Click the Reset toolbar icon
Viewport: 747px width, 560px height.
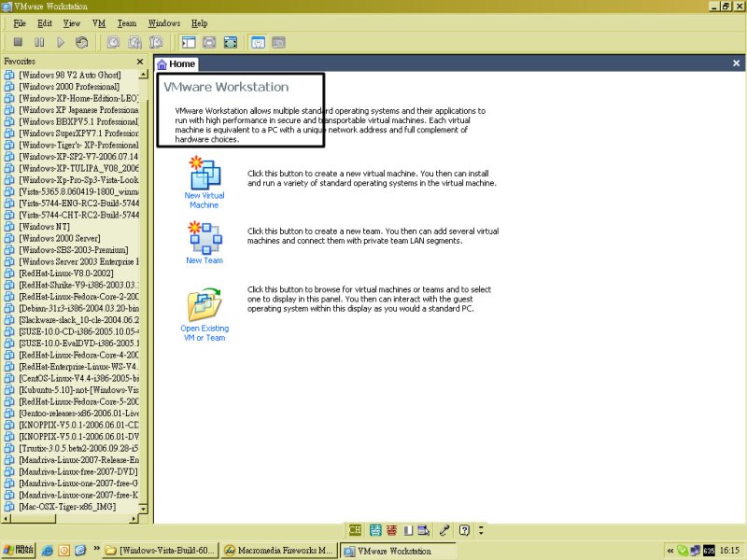tap(81, 42)
